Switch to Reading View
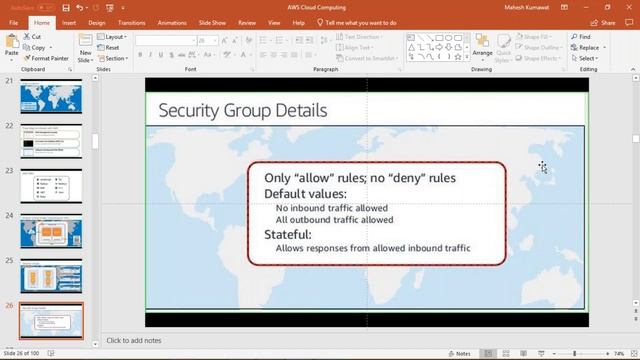The width and height of the screenshot is (640, 360). click(524, 353)
